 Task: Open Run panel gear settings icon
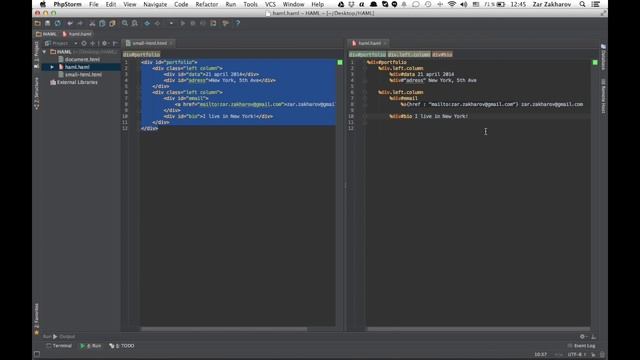coord(583,337)
